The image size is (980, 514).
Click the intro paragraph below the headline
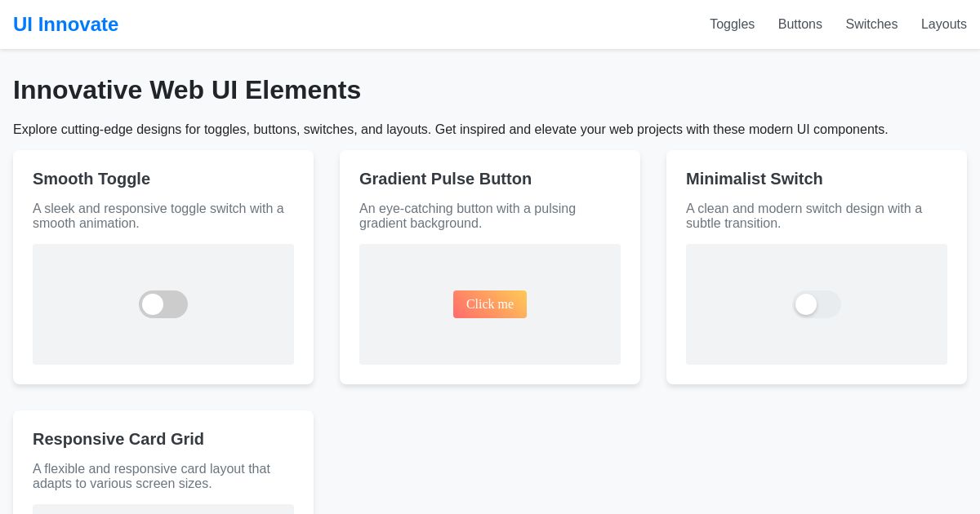(x=449, y=129)
